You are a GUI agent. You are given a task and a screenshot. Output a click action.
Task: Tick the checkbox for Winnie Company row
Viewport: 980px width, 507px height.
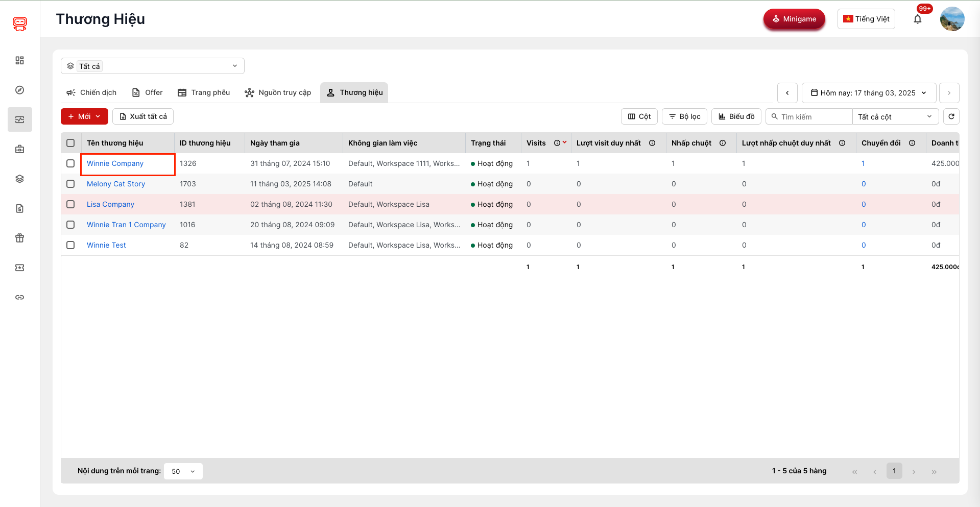click(70, 163)
